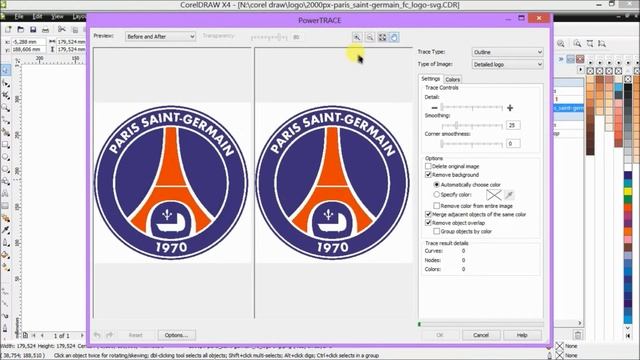Viewport: 640px width, 360px height.
Task: Select the Crop tool in CorelDRAW toolbox
Action: [x=6, y=96]
